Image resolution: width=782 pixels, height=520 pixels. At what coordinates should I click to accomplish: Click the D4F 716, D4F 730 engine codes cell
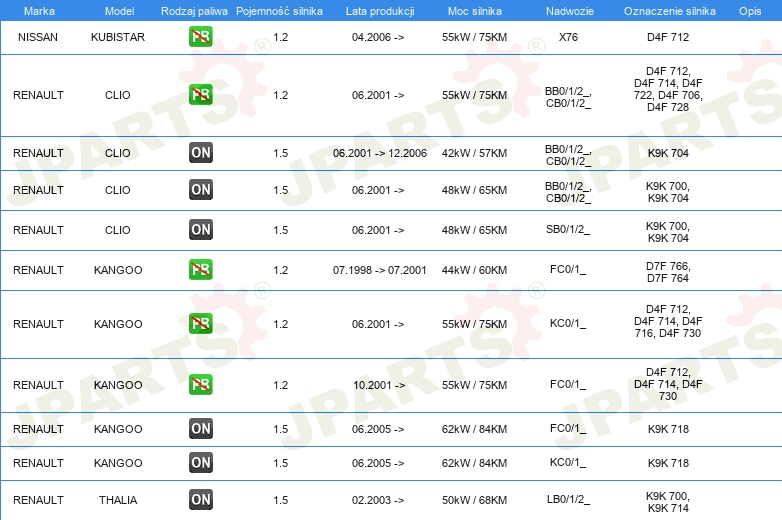668,321
